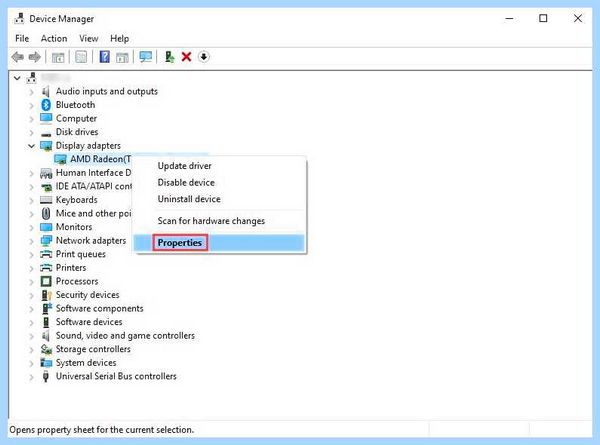Click the Back arrow toolbar icon

[18, 57]
